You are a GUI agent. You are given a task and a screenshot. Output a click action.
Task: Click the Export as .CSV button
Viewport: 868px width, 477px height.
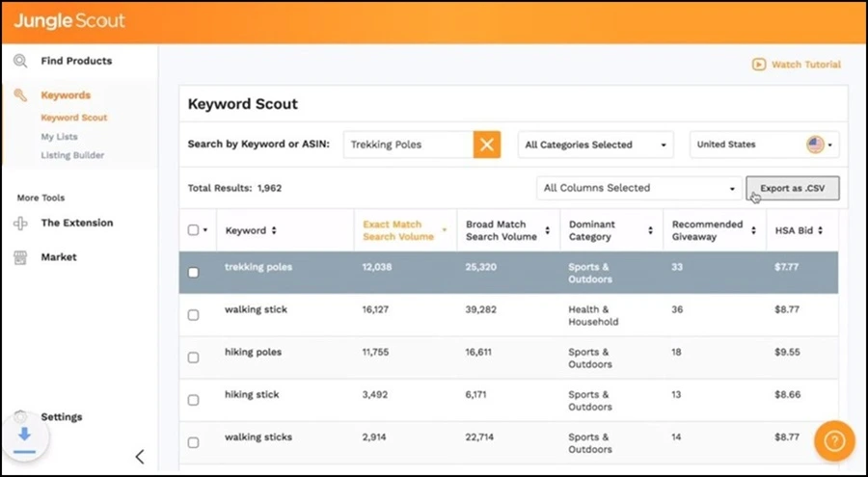(793, 188)
